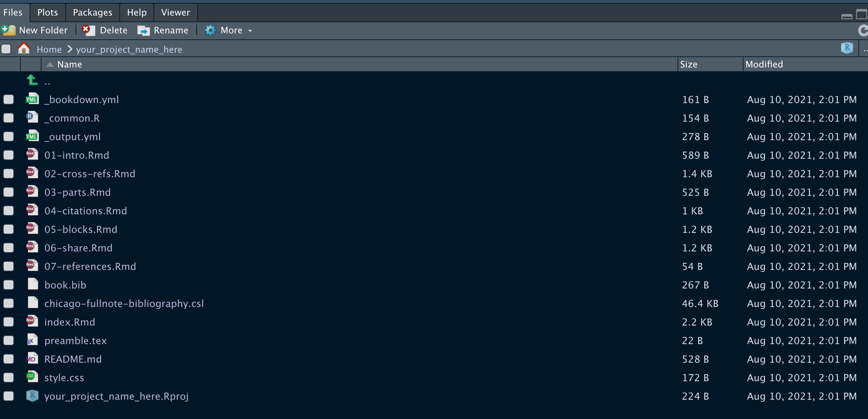The image size is (868, 419).
Task: Open the 07-references.Rmd file name
Action: (90, 266)
